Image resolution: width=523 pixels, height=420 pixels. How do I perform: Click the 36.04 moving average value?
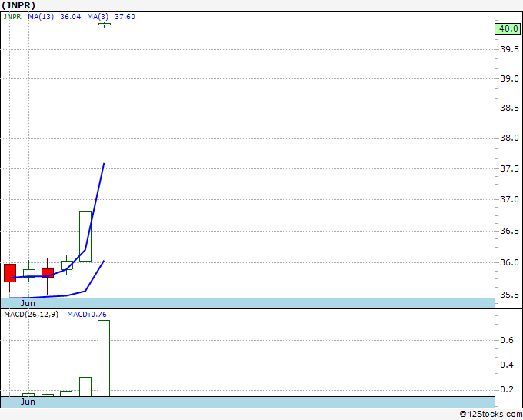click(x=71, y=17)
